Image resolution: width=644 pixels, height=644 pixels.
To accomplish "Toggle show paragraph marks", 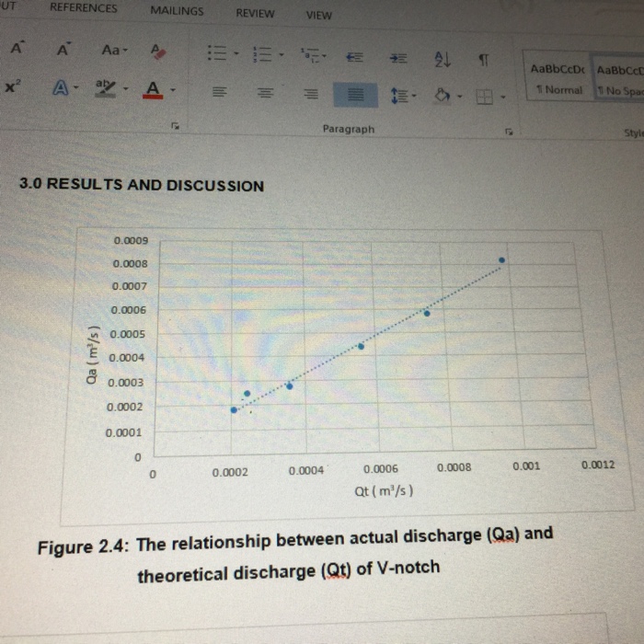I will click(x=482, y=60).
